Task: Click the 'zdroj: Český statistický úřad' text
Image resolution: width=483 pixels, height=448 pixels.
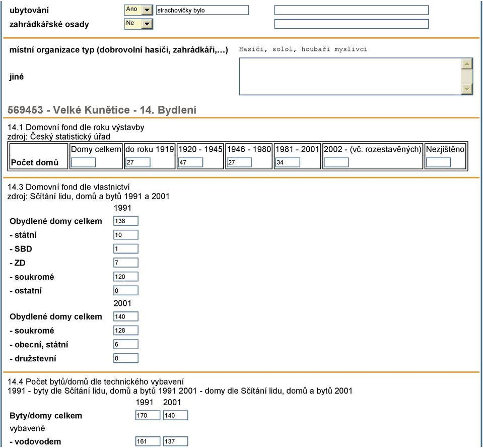Action: tap(59, 137)
